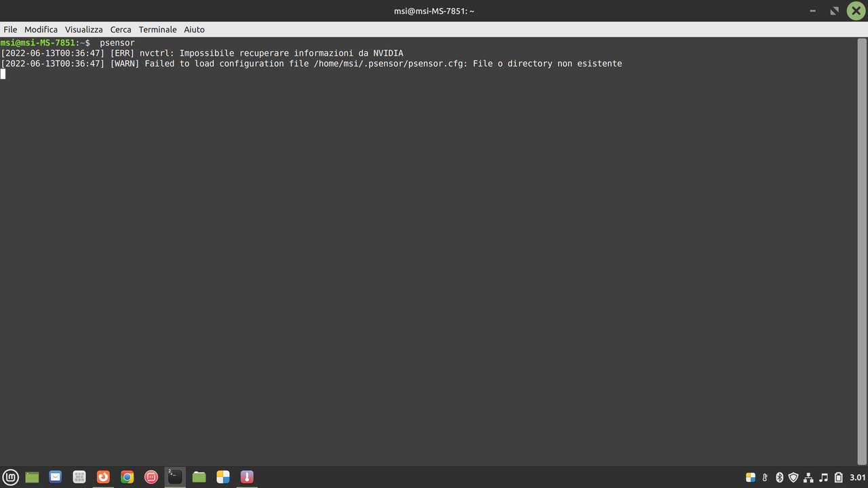The height and width of the screenshot is (488, 868).
Task: Open the Bluetooth tray icon
Action: (x=779, y=477)
